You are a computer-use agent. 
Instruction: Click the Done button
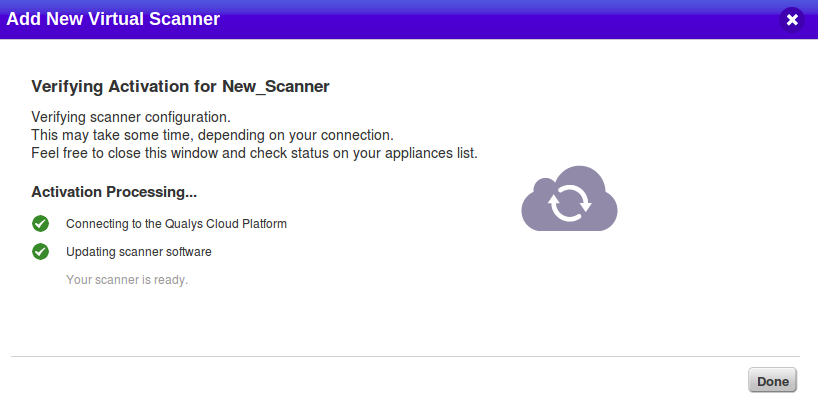pos(773,380)
